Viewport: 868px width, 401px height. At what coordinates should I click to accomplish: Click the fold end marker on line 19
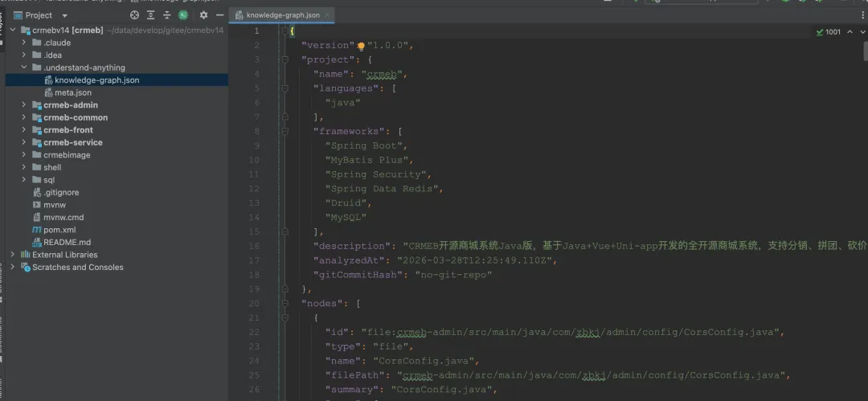coord(285,288)
